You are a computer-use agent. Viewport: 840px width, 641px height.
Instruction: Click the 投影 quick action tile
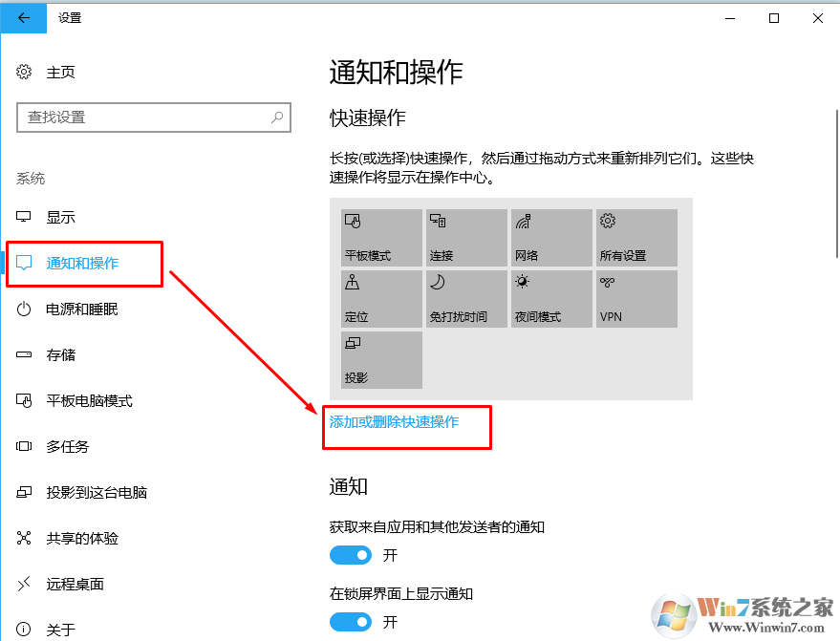pos(380,359)
